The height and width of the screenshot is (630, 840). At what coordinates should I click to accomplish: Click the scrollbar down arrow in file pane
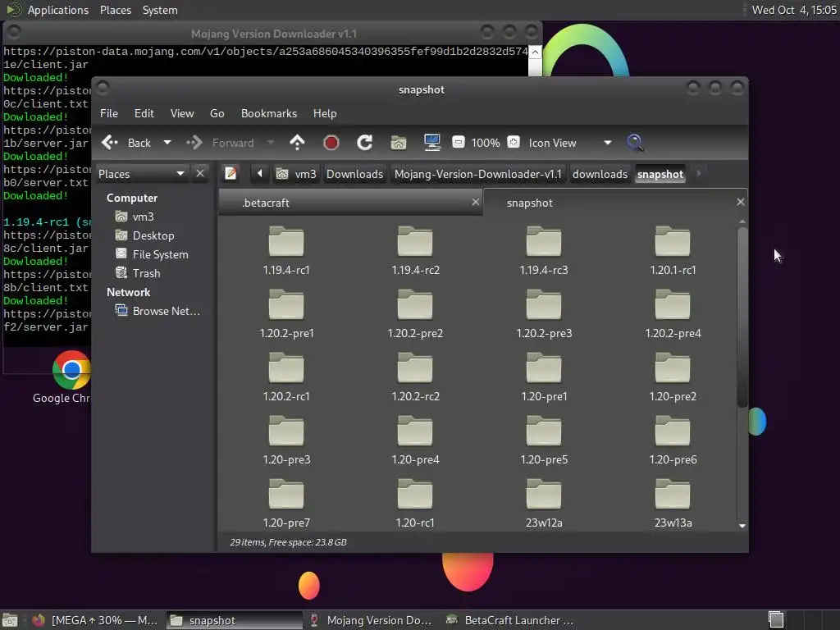click(x=742, y=526)
